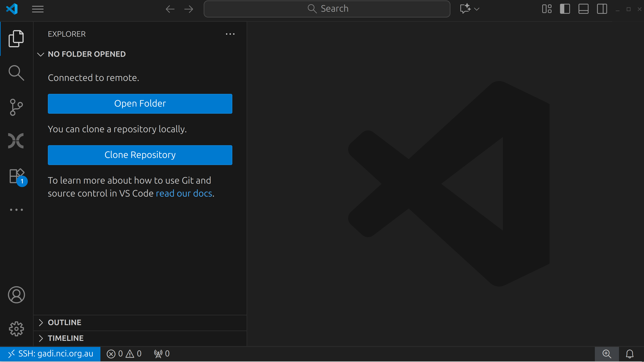Viewport: 644px width, 362px height.
Task: Open the Manage gear icon
Action: [x=16, y=329]
